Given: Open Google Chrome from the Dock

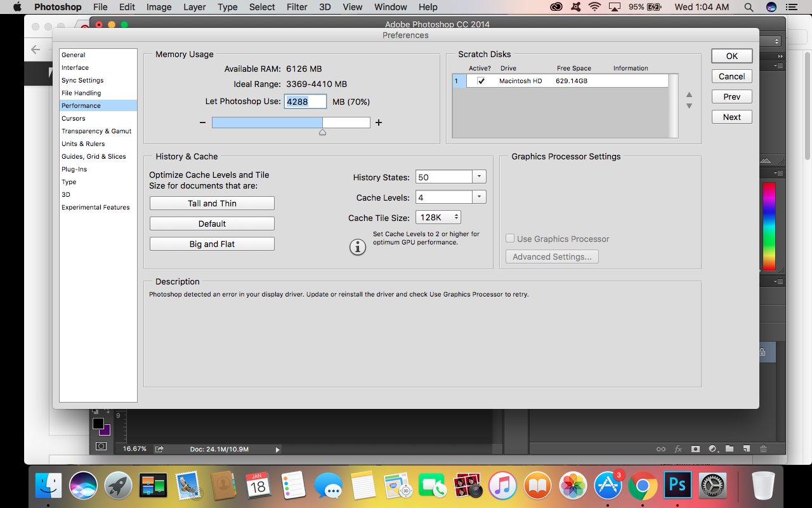Looking at the screenshot, I should [x=643, y=486].
